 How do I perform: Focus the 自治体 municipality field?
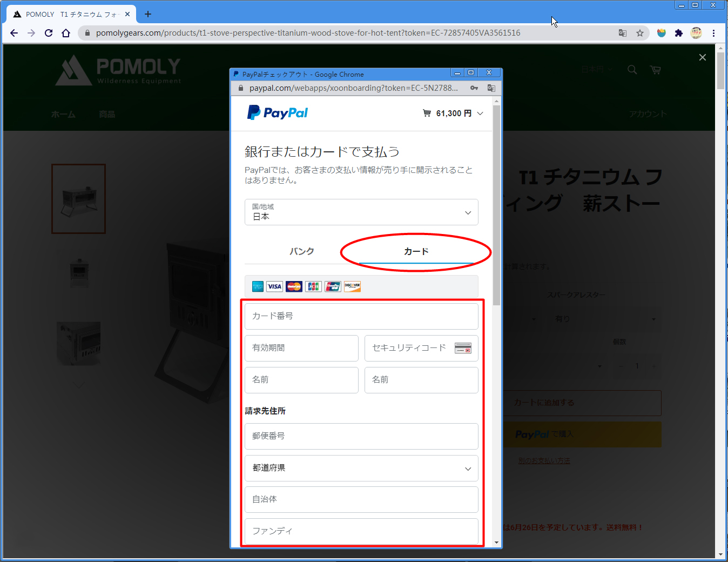(361, 499)
